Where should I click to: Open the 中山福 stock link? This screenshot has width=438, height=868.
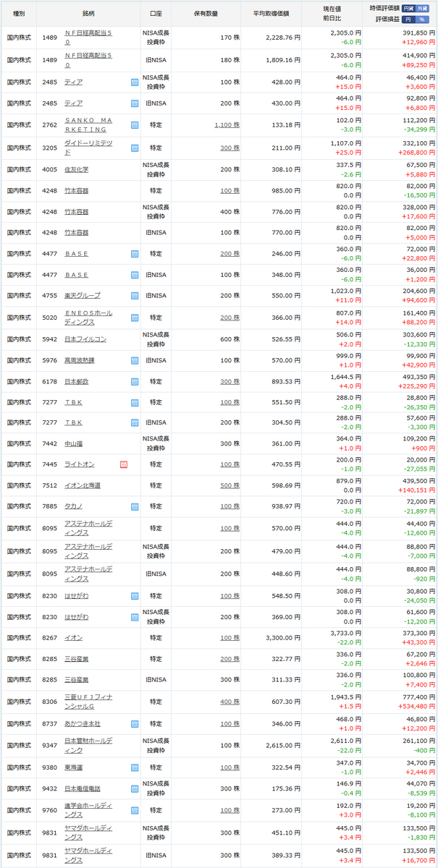[x=73, y=443]
